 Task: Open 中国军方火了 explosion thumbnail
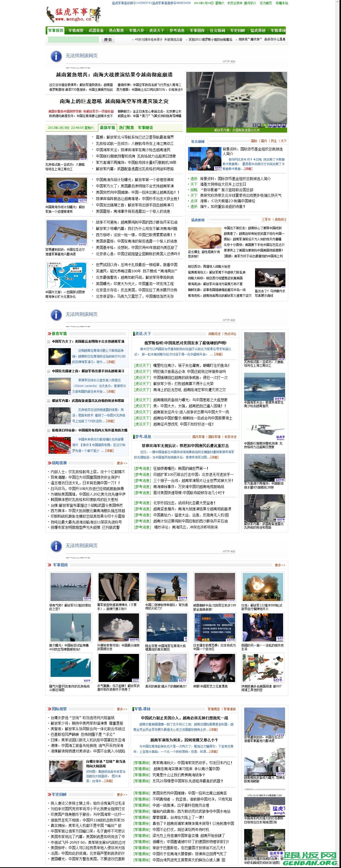point(60,356)
